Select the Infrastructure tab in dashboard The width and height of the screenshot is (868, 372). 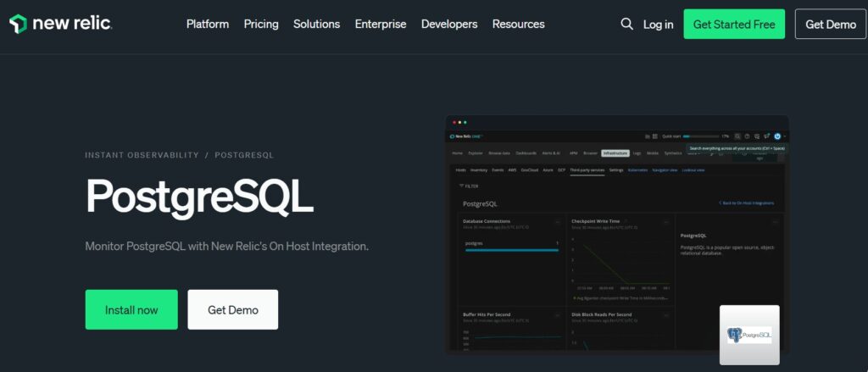pos(615,153)
